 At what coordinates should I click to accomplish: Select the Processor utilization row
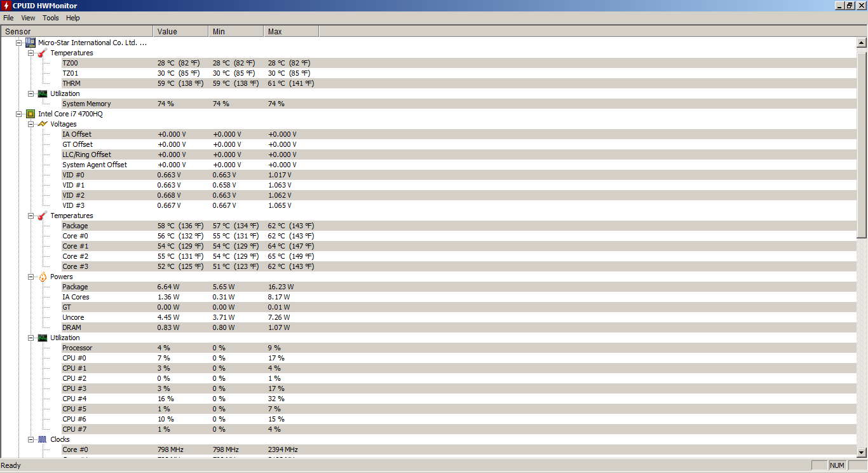(x=458, y=348)
